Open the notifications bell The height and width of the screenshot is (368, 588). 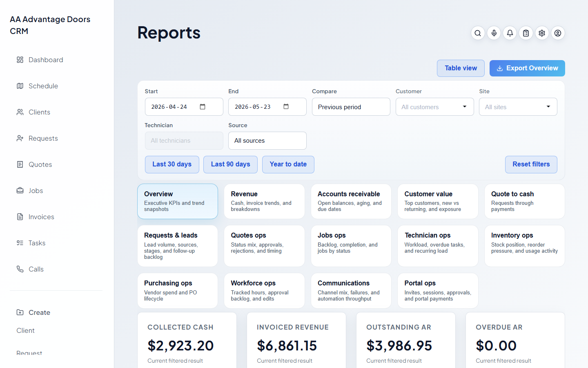[x=510, y=33]
